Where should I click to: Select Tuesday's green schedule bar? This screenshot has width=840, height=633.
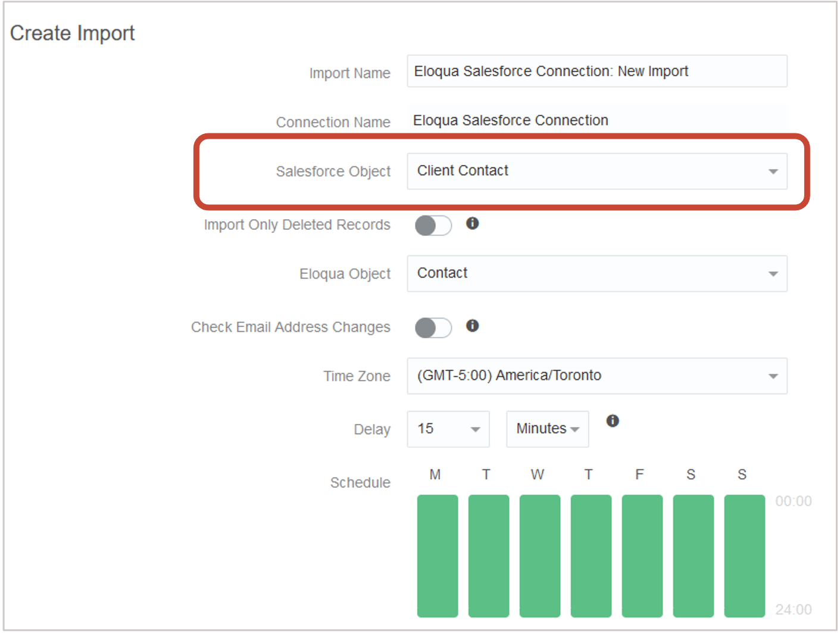coord(489,556)
